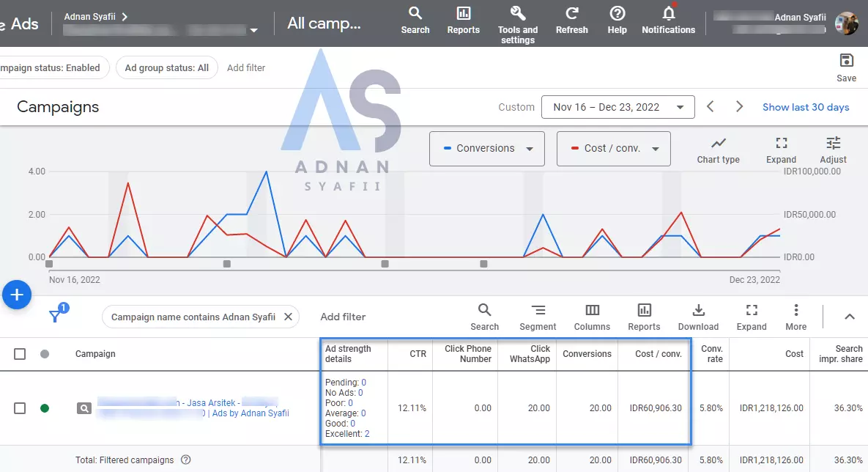868x472 pixels.
Task: Click the blue plus new campaign button
Action: pyautogui.click(x=16, y=295)
